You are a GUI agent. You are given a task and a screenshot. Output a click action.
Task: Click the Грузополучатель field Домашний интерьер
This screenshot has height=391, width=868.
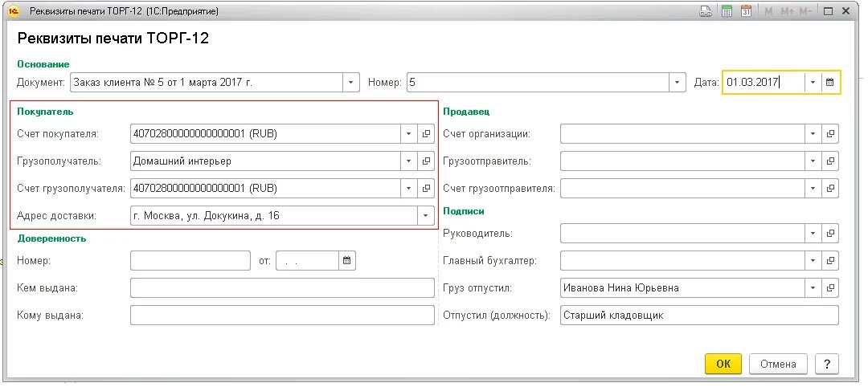[x=266, y=161]
